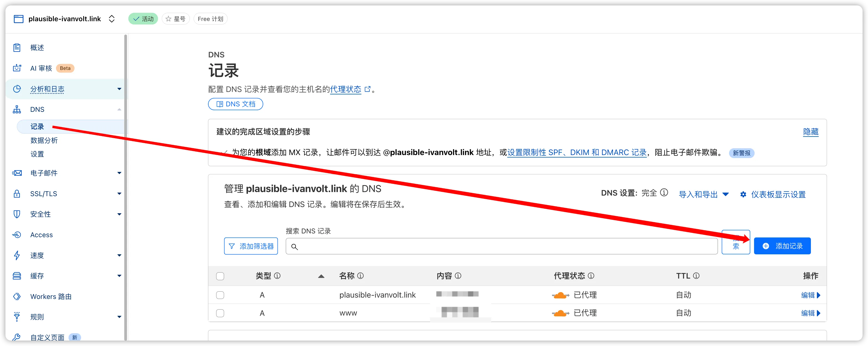
Task: Click the DNS network icon in sidebar
Action: click(17, 110)
